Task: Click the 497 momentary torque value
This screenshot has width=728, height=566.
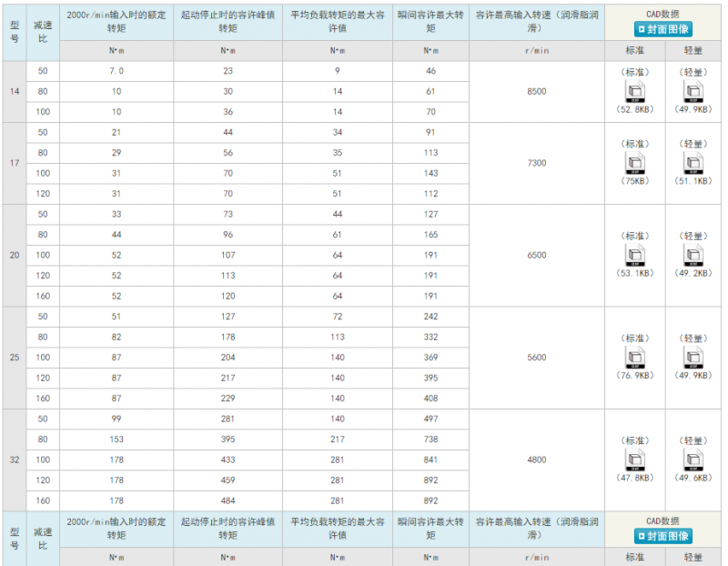Action: point(430,419)
